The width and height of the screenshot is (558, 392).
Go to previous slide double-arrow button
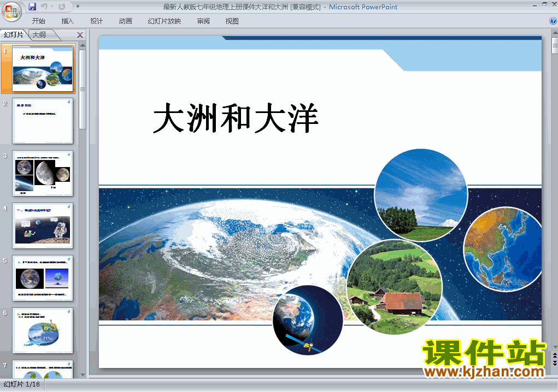555,356
